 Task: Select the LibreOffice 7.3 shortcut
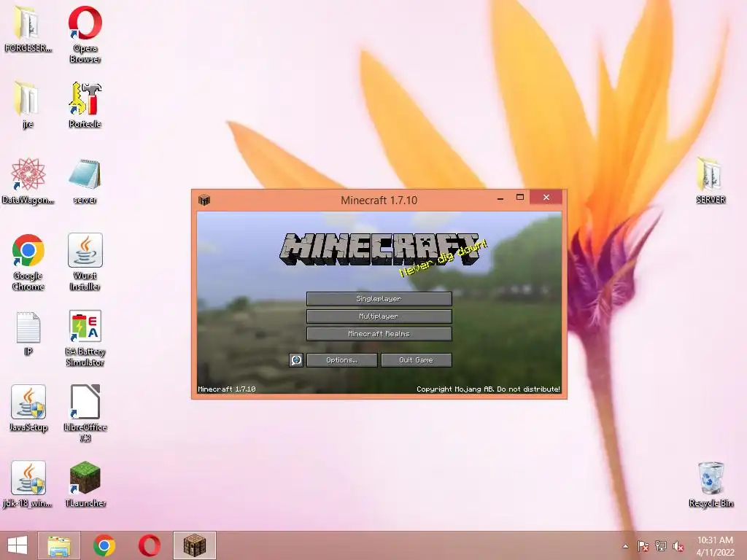tap(85, 413)
